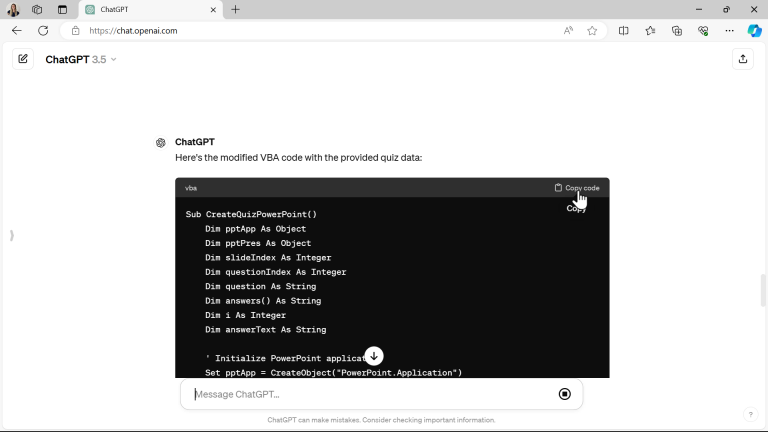Viewport: 768px width, 432px height.
Task: Open the help question mark button
Action: 750,414
